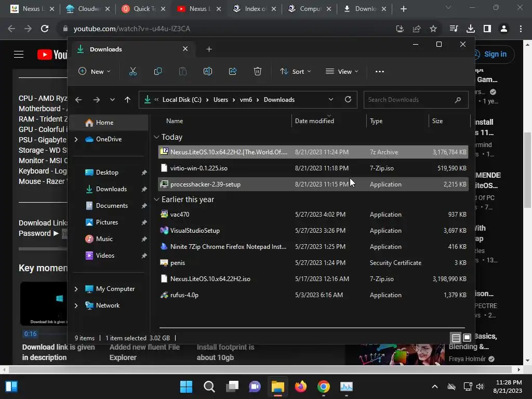Select virtio-win-0.1.225.iso file
The image size is (532, 399).
tap(313, 168)
